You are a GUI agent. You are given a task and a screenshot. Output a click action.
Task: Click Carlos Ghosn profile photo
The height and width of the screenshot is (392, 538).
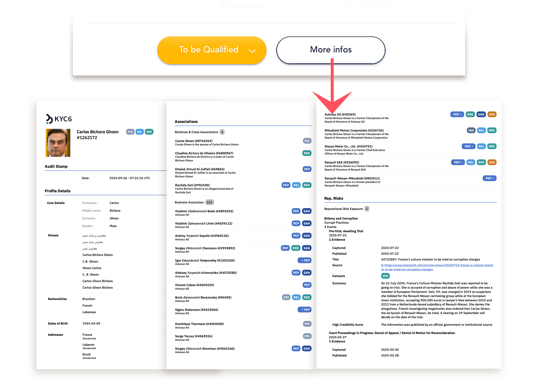click(58, 143)
